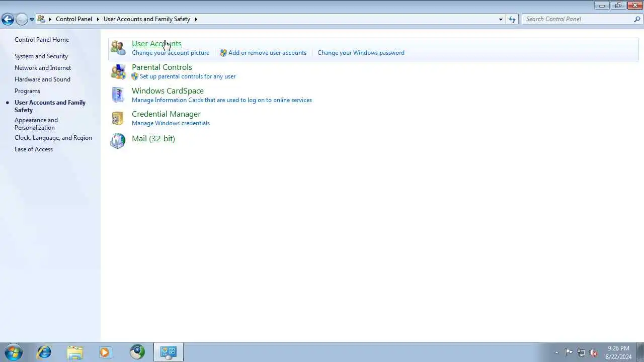Expand the root breadcrumb arrow before Control Panel

point(50,19)
